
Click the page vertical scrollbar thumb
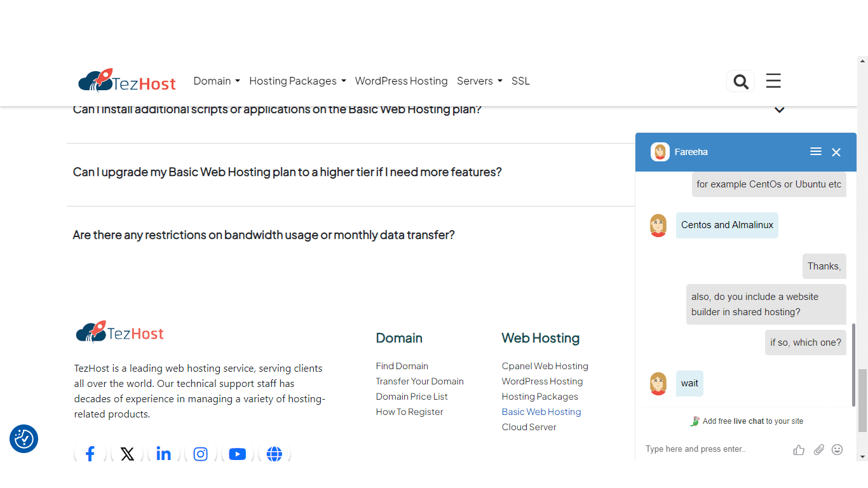pos(862,400)
